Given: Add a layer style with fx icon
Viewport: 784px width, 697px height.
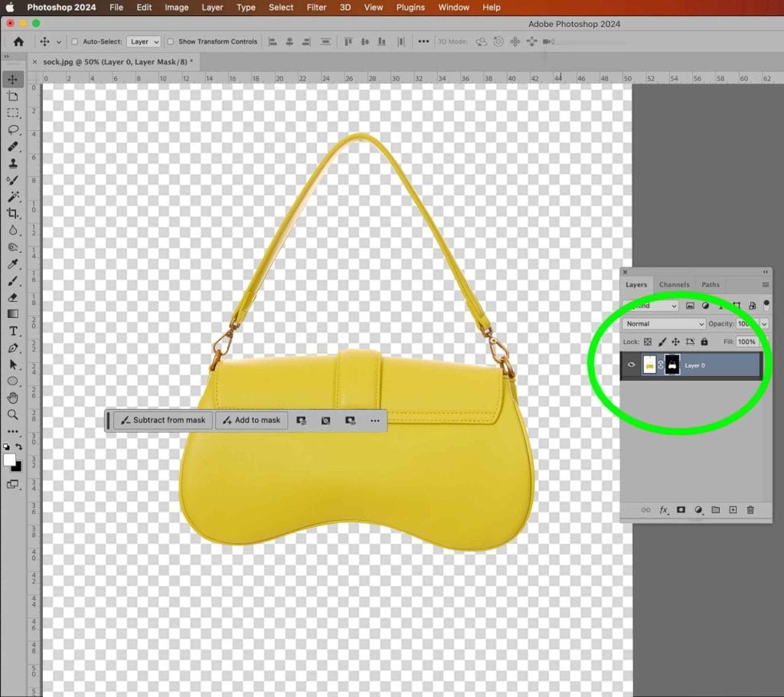Looking at the screenshot, I should point(663,509).
